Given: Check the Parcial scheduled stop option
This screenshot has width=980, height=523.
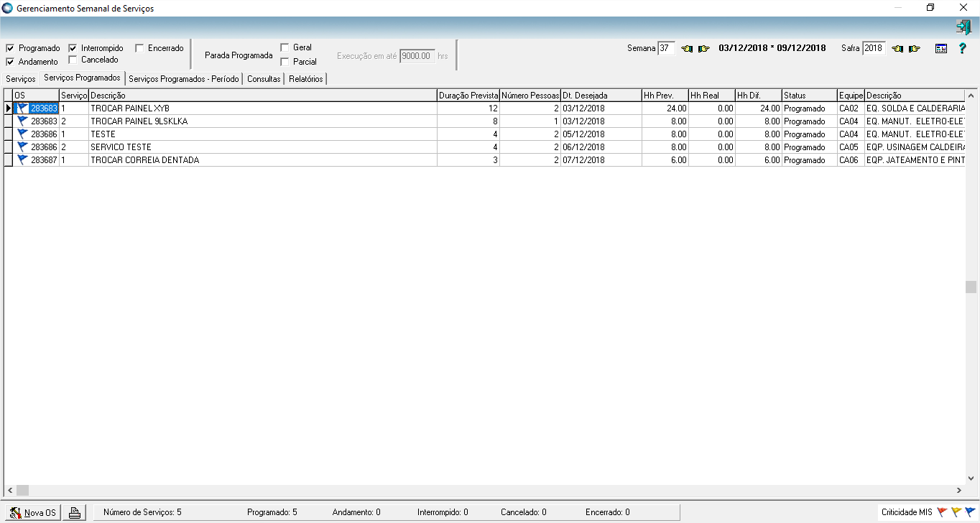Looking at the screenshot, I should coord(285,62).
